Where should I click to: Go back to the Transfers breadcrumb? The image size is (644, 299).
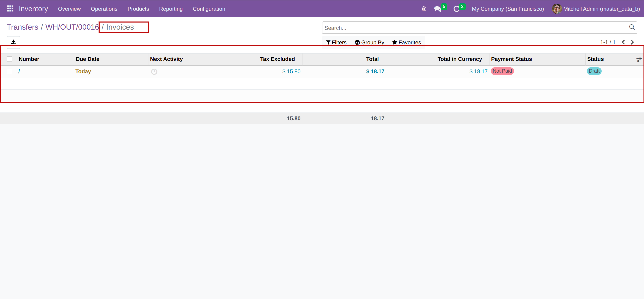point(22,27)
